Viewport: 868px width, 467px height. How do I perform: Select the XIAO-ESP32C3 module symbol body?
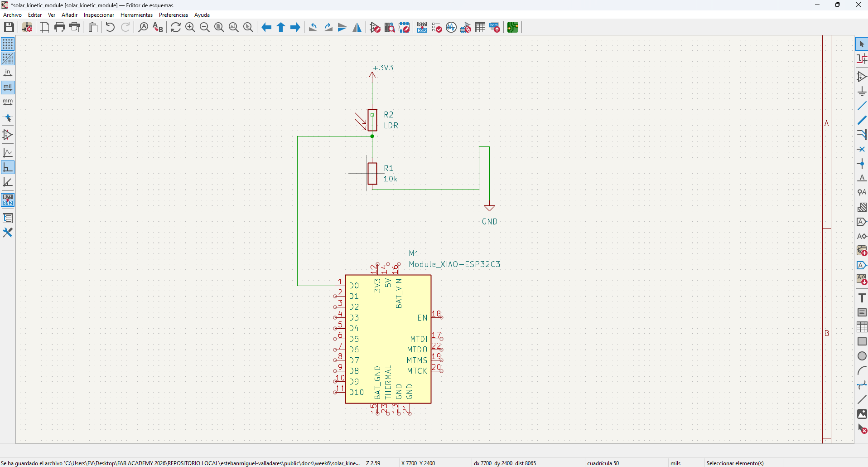(388, 336)
